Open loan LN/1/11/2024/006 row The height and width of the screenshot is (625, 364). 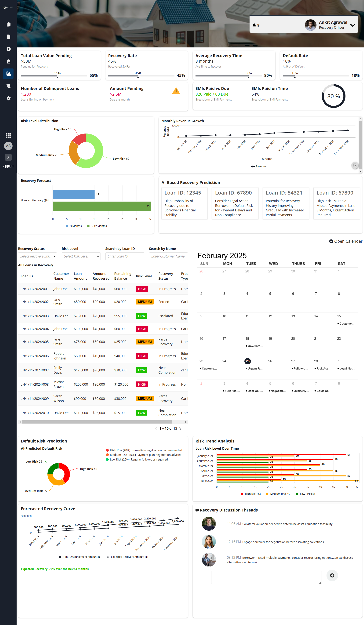[x=103, y=356]
